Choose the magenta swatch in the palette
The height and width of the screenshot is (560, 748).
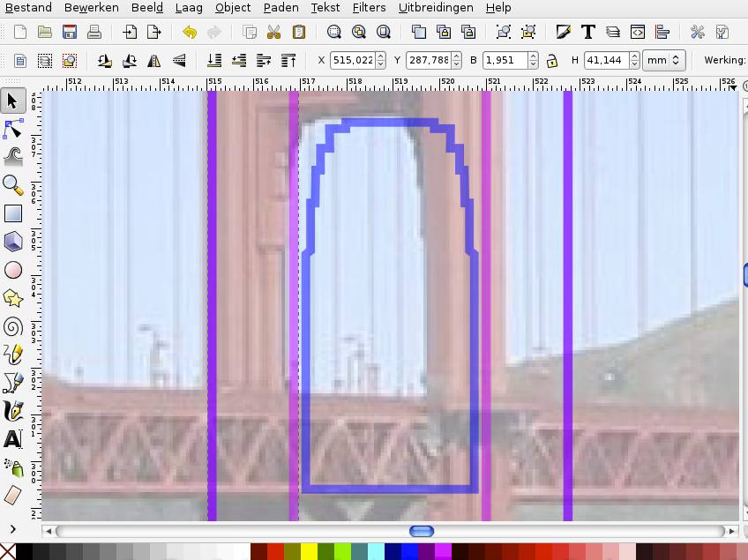[x=443, y=551]
